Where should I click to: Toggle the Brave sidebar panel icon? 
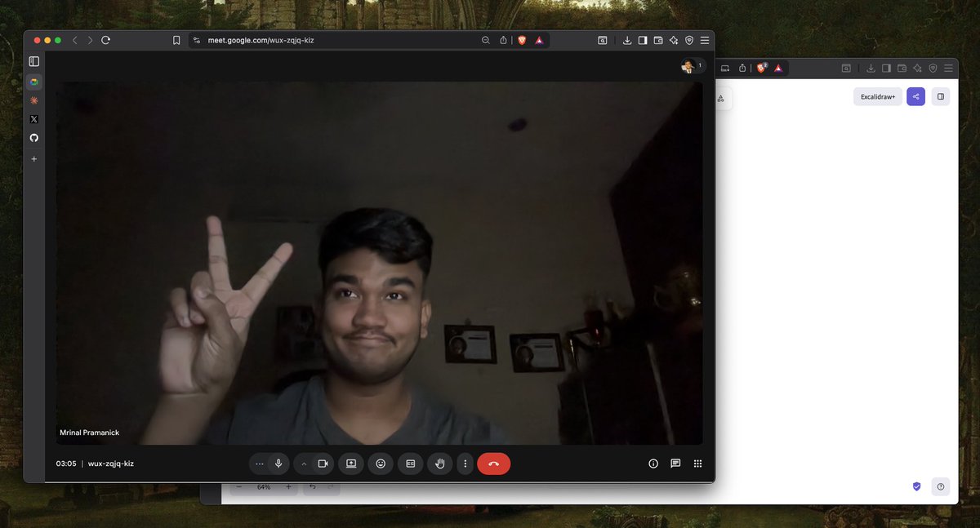[34, 61]
